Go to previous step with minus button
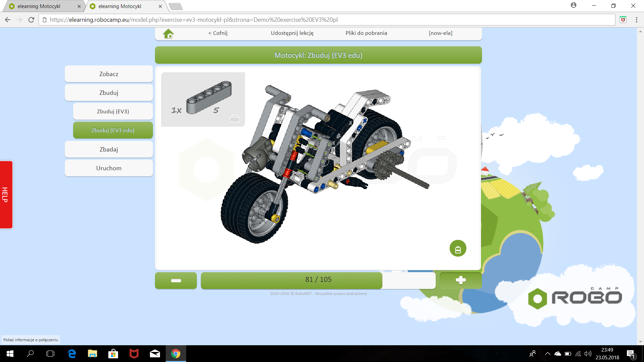Viewport: 644px width, 362px height. (x=176, y=280)
